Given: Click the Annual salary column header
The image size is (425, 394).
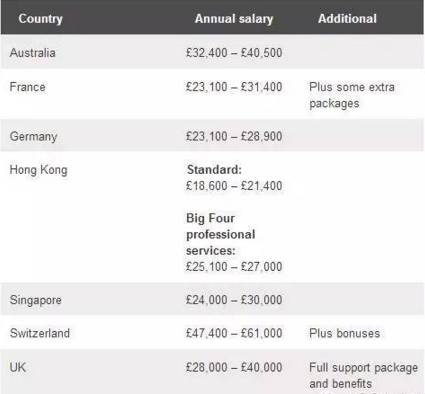Looking at the screenshot, I should pyautogui.click(x=234, y=19).
